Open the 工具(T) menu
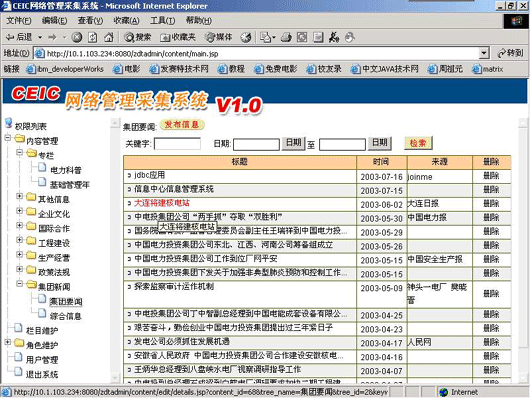Image resolution: width=530 pixels, height=398 pixels. point(163,21)
